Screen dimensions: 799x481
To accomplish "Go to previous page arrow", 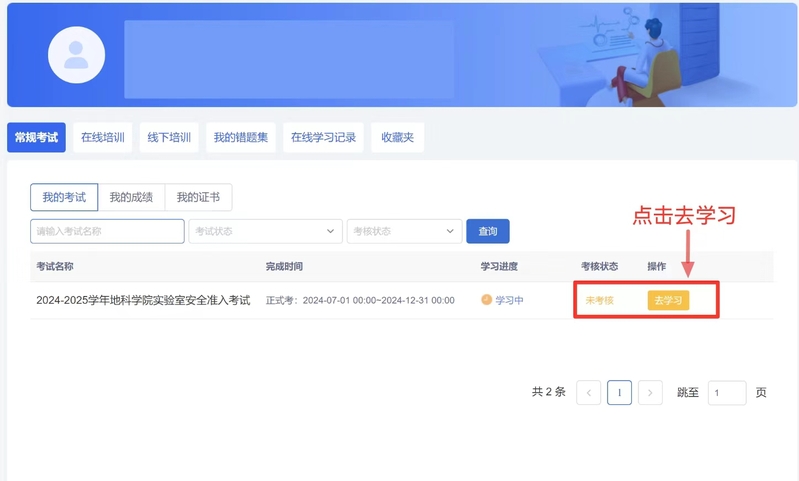I will [x=589, y=393].
